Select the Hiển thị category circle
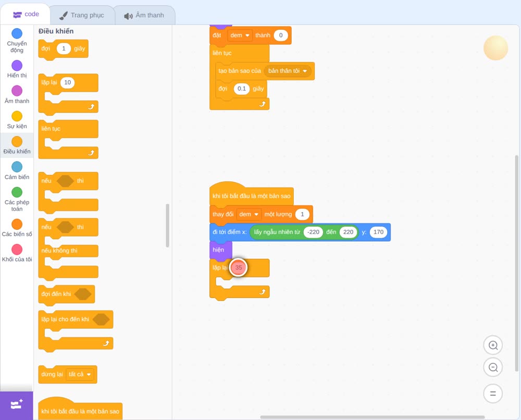The height and width of the screenshot is (420, 521). [17, 66]
